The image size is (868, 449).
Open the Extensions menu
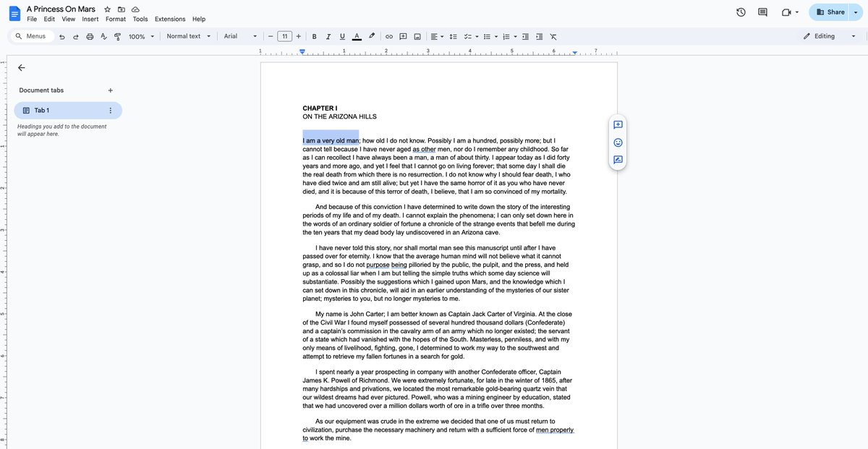click(x=170, y=19)
